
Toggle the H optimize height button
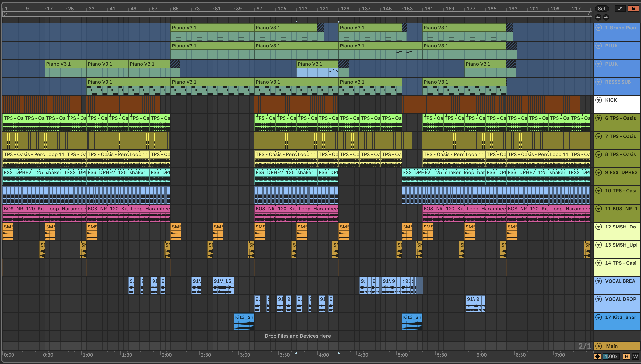(x=627, y=356)
